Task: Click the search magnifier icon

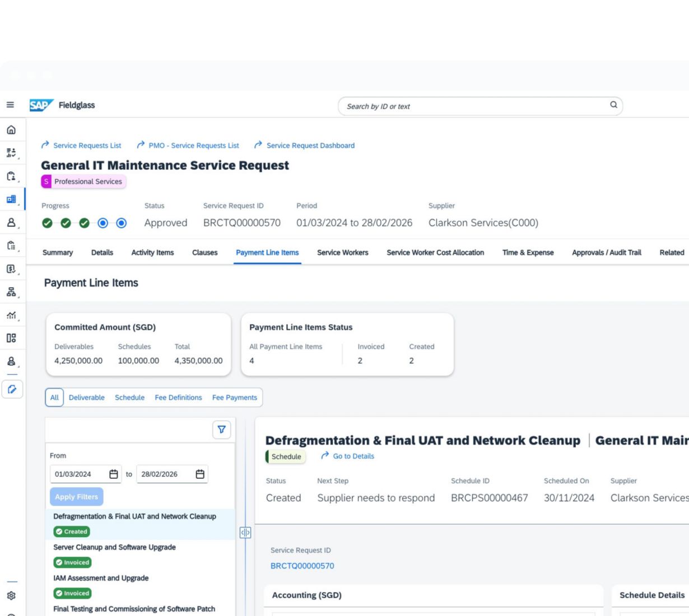Action: coord(613,105)
